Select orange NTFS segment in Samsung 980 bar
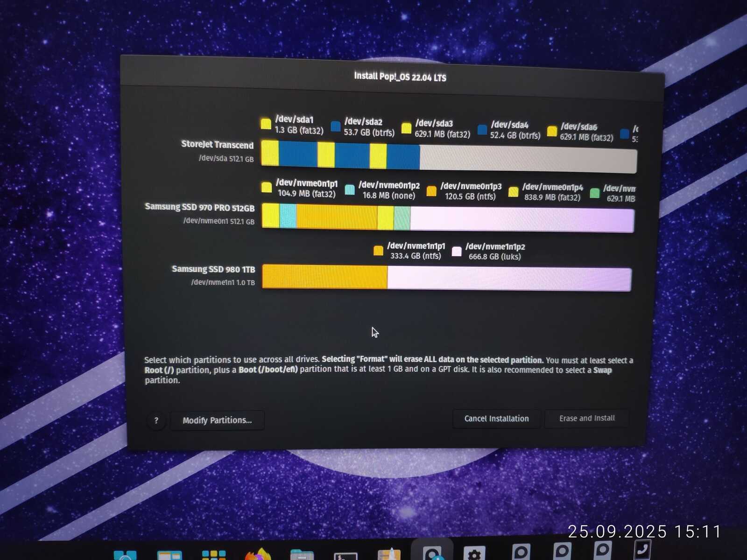Screen dimensions: 747x560 324,277
